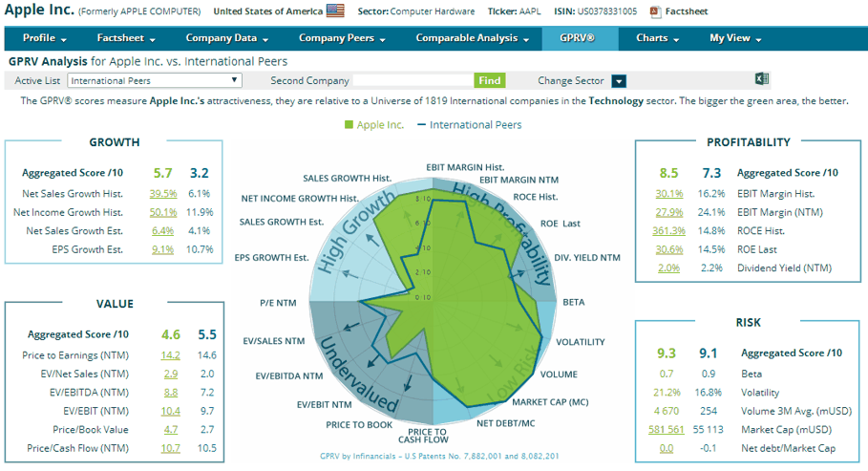Open the EBIT Margin (NTM) 27.9% link
The width and height of the screenshot is (868, 471).
pos(669,212)
